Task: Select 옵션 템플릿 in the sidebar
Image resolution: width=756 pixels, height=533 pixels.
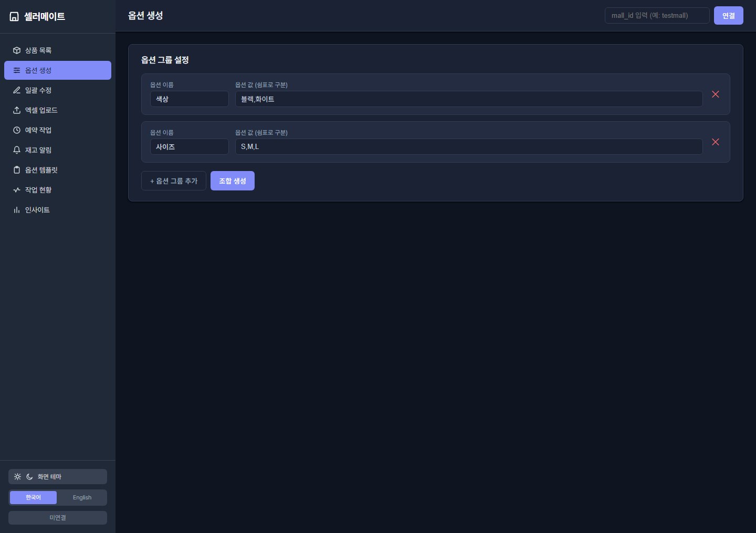Action: pyautogui.click(x=58, y=170)
